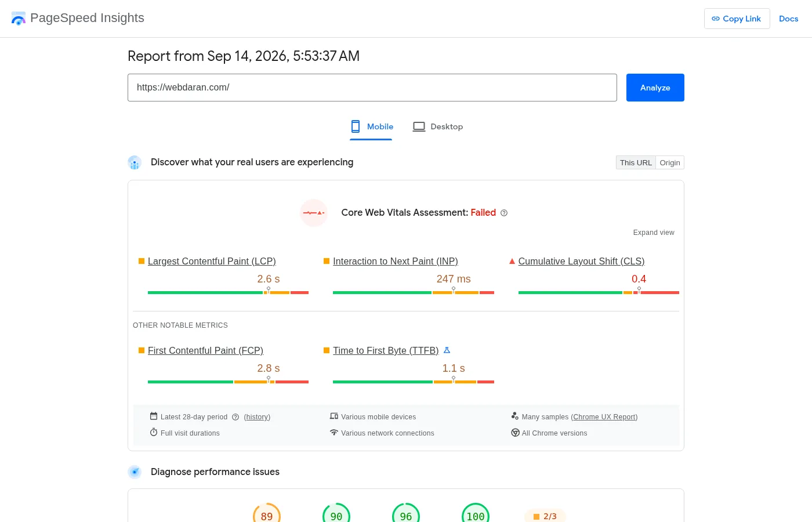
Task: Click the PageSpeed Insights logo icon
Action: pos(19,19)
